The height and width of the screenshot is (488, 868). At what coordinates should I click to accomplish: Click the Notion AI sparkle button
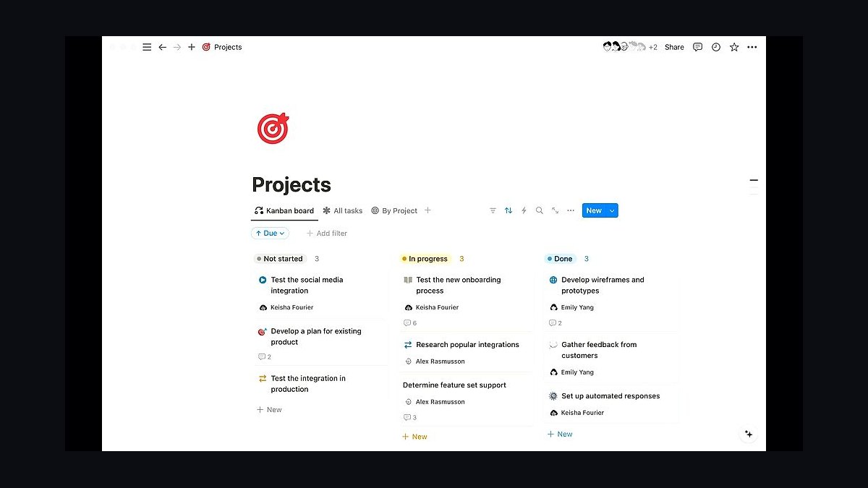[749, 434]
